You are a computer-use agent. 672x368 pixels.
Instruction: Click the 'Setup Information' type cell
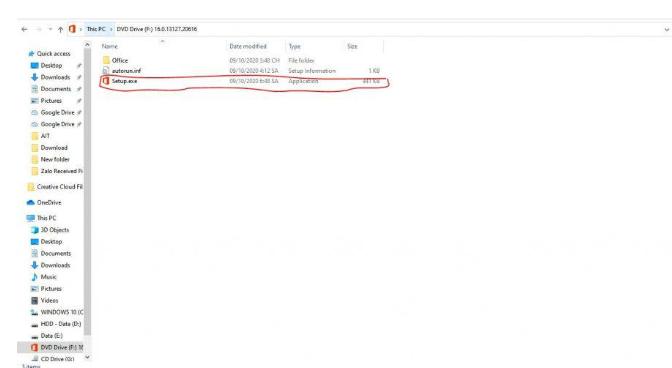click(312, 71)
